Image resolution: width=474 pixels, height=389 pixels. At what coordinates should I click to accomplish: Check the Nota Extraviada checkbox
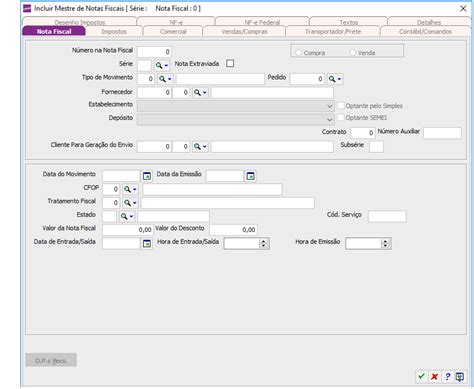point(230,63)
